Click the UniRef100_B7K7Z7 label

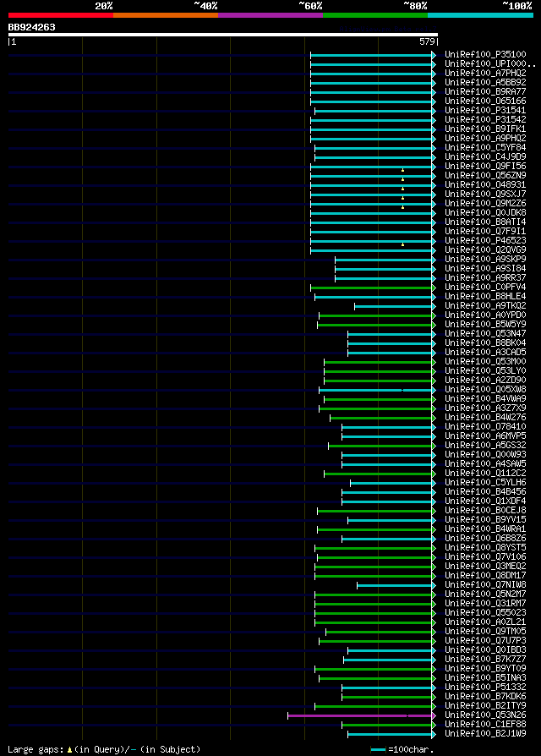pos(485,659)
